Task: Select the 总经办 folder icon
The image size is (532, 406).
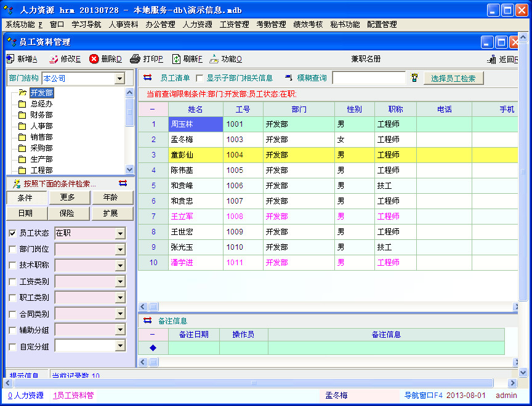Action: coord(22,104)
